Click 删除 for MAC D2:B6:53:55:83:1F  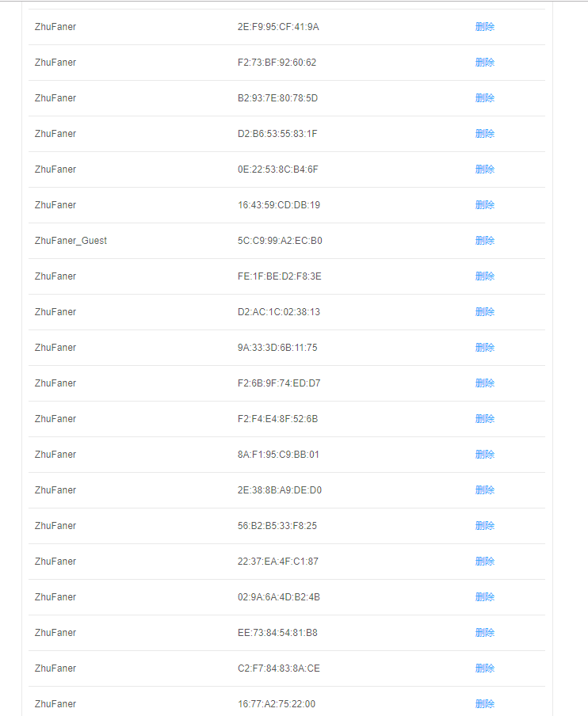[484, 134]
